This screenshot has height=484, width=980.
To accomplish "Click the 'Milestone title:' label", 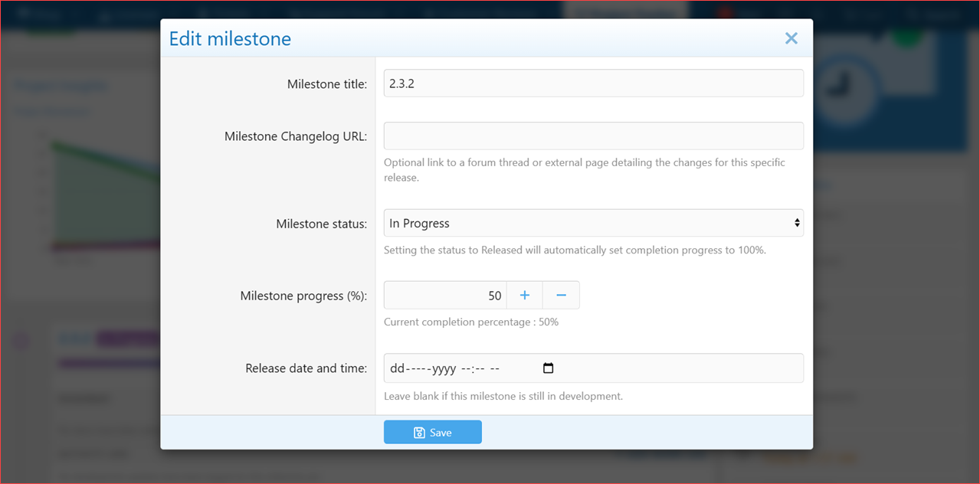I will point(327,84).
